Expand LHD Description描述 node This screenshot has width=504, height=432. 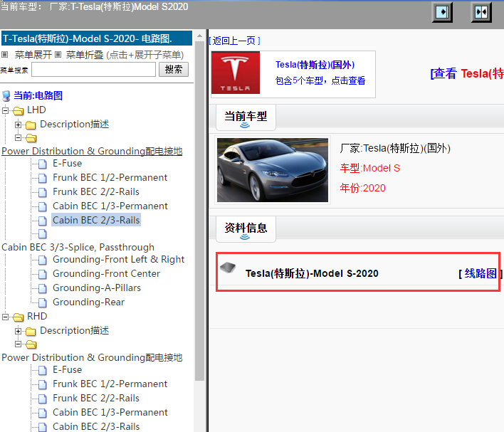[19, 125]
